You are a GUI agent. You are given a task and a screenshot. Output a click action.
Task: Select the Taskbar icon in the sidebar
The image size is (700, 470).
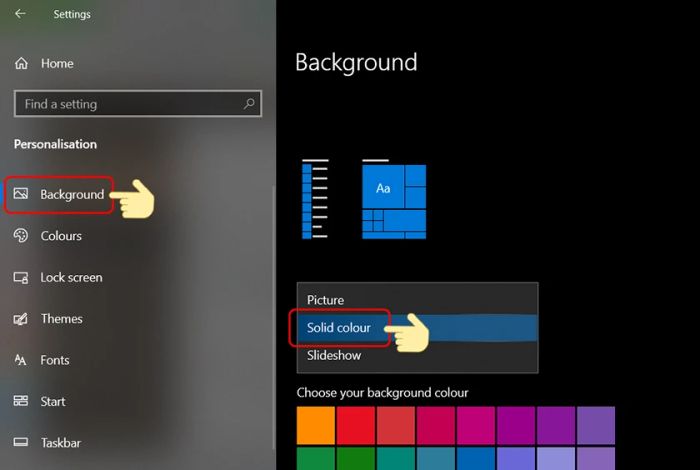(x=21, y=442)
